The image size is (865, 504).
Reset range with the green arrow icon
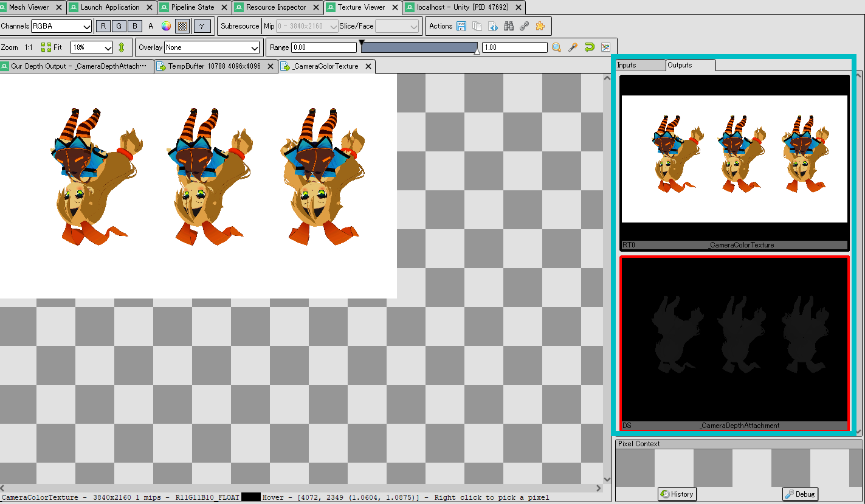click(589, 47)
